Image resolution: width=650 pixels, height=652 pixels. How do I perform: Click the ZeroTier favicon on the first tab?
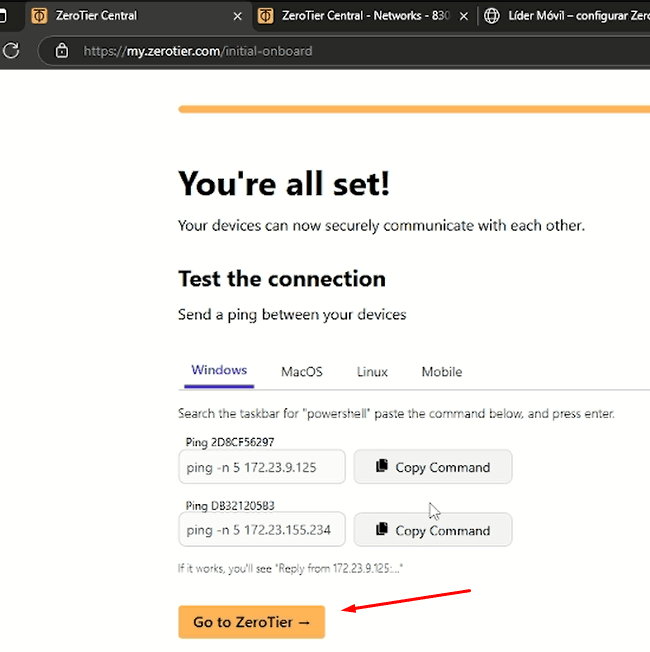39,16
